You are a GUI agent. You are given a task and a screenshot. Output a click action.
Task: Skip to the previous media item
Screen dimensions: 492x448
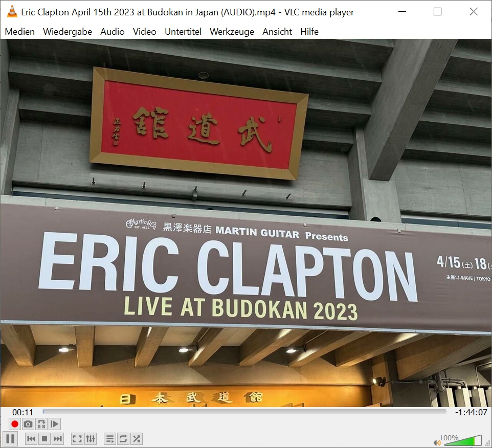pos(31,439)
